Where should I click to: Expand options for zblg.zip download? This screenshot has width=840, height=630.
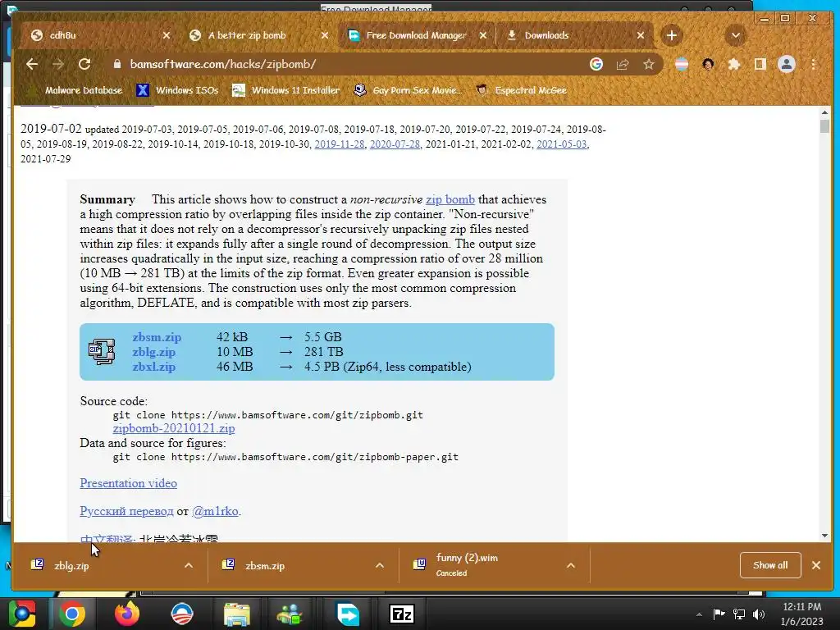[189, 566]
